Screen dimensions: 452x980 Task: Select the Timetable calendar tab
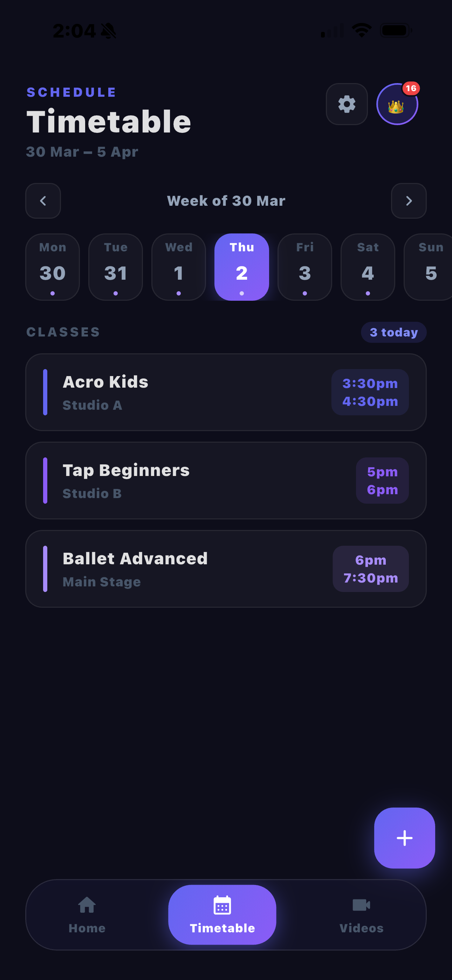click(x=222, y=914)
